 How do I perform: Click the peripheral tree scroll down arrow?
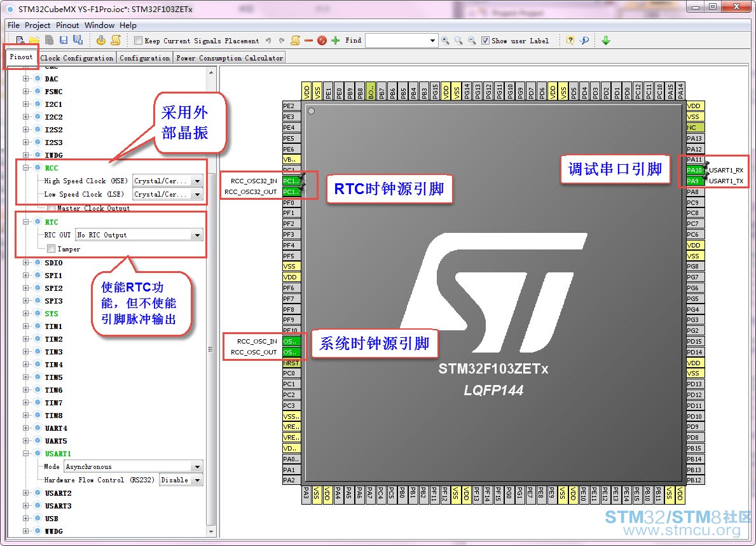pos(211,531)
